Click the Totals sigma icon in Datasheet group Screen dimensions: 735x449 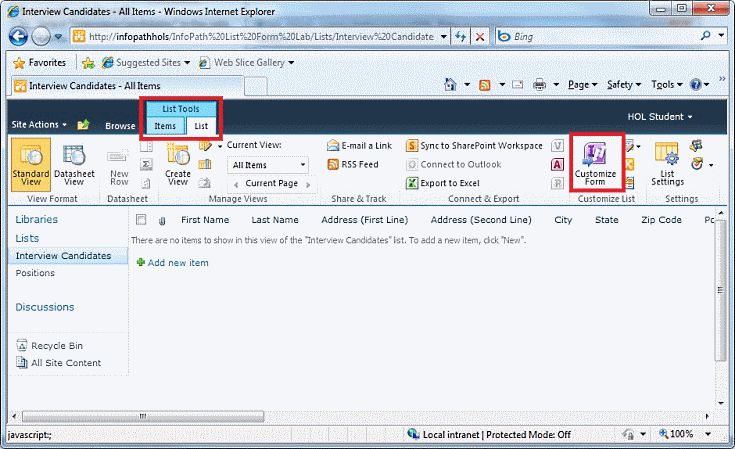[x=146, y=165]
